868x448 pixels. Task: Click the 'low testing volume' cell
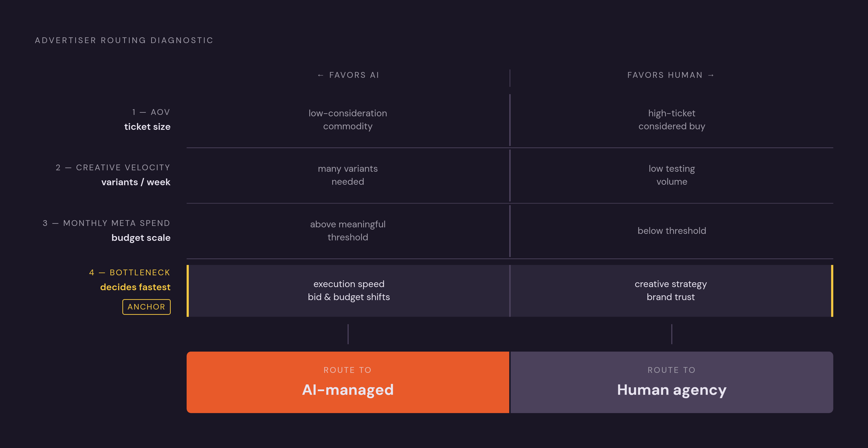[671, 175]
